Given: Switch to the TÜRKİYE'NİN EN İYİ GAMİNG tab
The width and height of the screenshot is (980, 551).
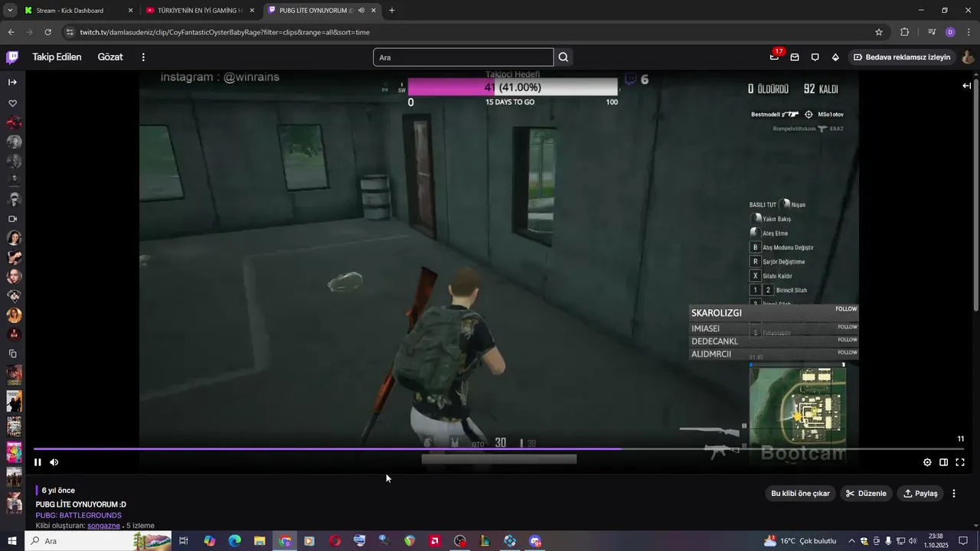Looking at the screenshot, I should tap(199, 11).
